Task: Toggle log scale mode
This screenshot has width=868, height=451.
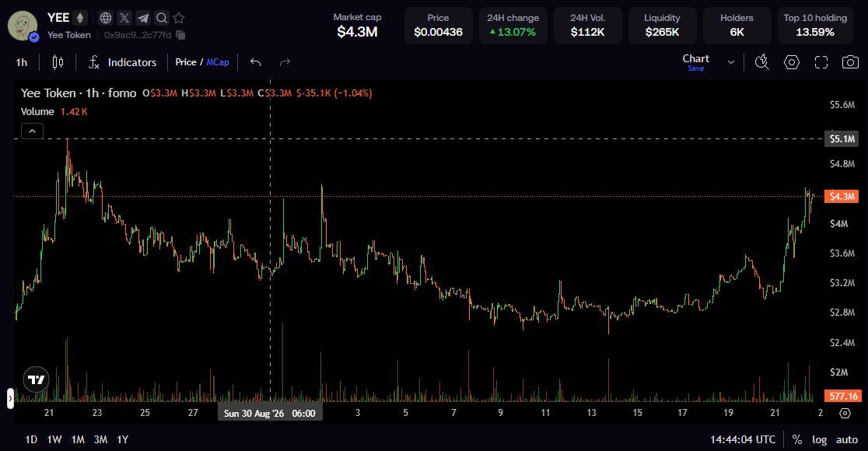Action: pos(819,439)
